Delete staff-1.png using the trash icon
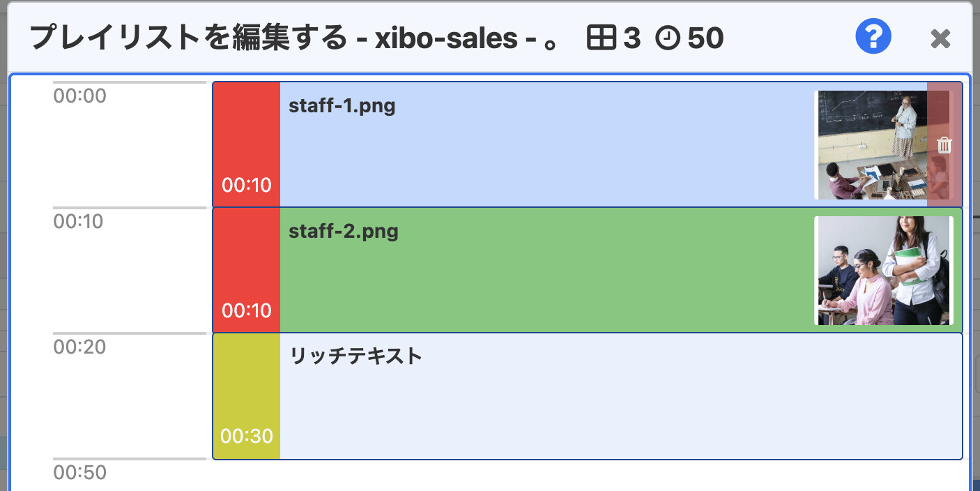Viewport: 980px width, 491px height. [x=944, y=145]
